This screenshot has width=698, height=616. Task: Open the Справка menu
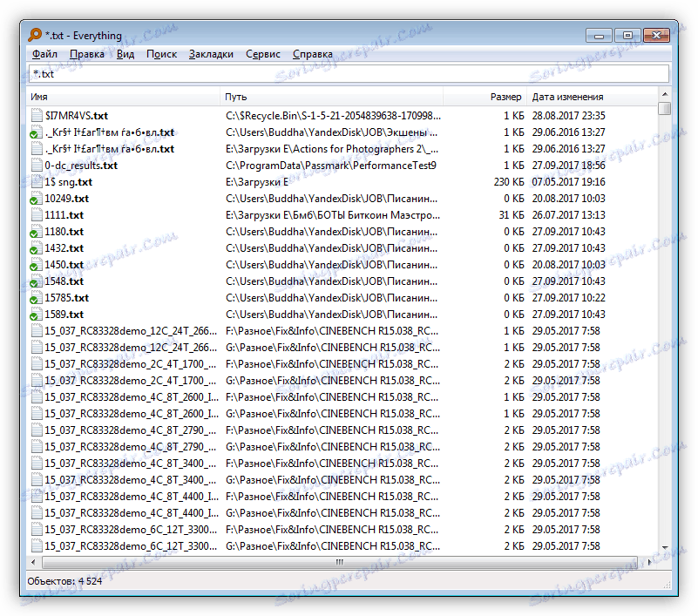click(x=313, y=54)
